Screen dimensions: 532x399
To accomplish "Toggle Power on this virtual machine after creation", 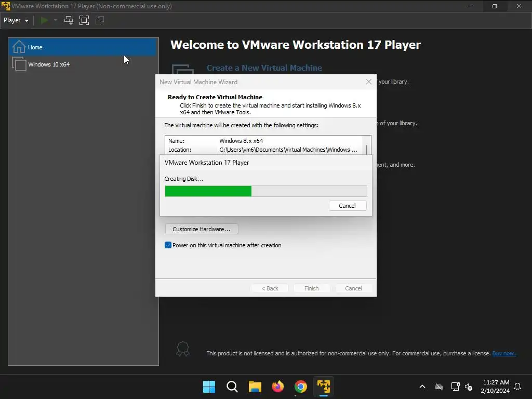I will pyautogui.click(x=223, y=245).
